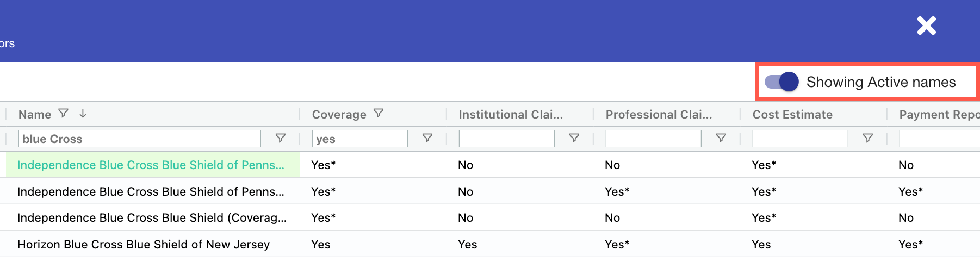
Task: Click the filter icon in Coverage header
Action: tap(379, 113)
